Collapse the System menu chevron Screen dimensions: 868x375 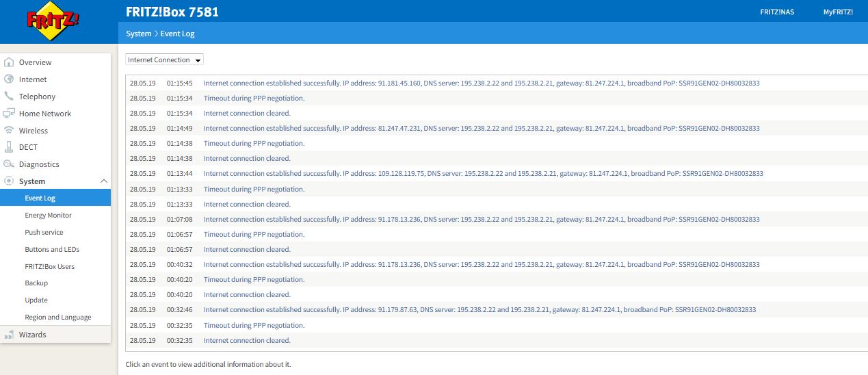[104, 181]
